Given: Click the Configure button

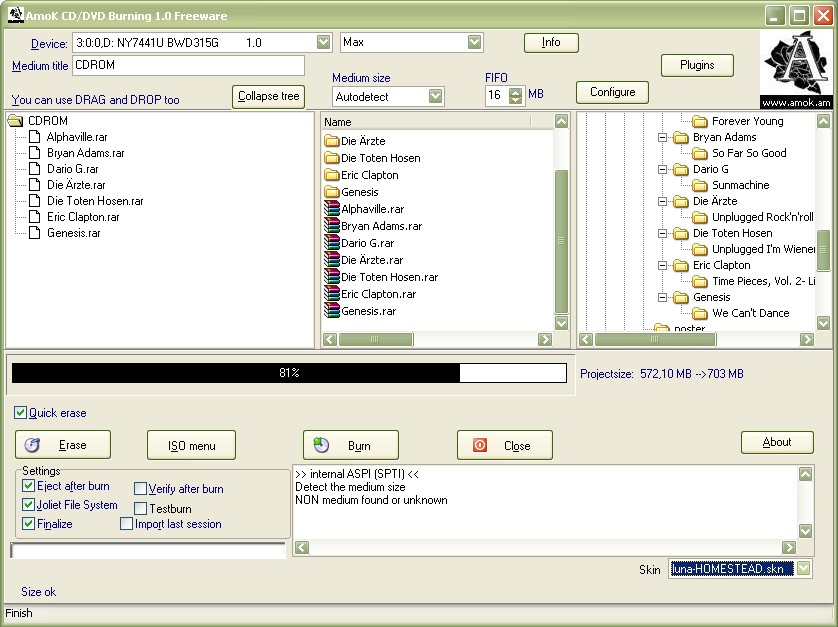Looking at the screenshot, I should (x=612, y=92).
